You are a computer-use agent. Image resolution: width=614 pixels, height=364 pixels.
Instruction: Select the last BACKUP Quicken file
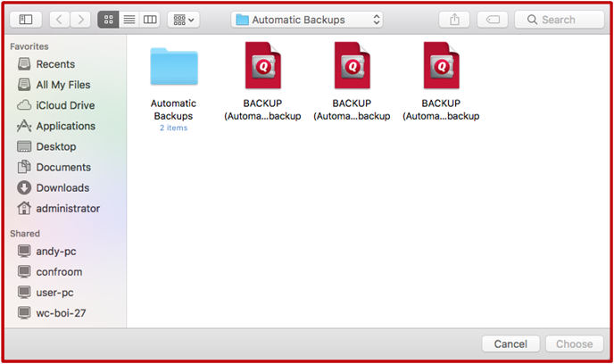(441, 67)
